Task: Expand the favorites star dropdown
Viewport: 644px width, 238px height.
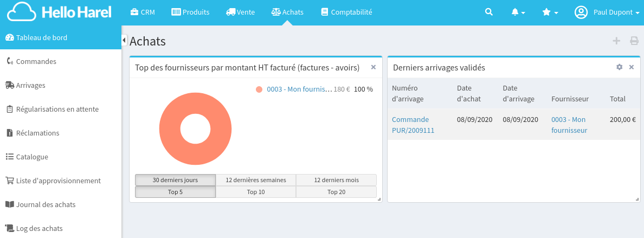Action: tap(550, 12)
